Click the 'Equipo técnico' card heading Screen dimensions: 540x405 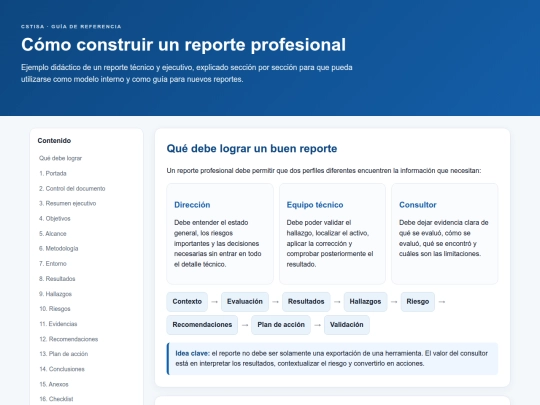click(315, 205)
